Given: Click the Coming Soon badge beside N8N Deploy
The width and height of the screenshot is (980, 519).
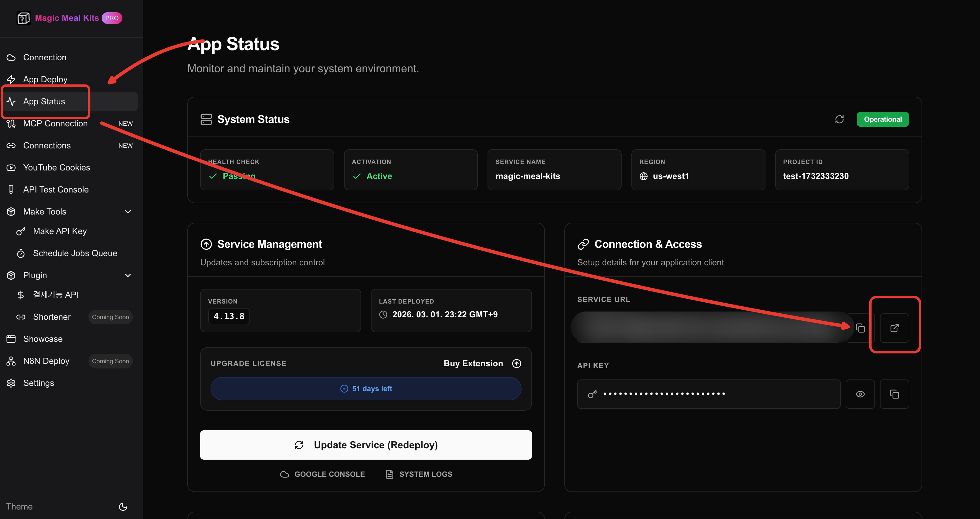Looking at the screenshot, I should tap(110, 361).
